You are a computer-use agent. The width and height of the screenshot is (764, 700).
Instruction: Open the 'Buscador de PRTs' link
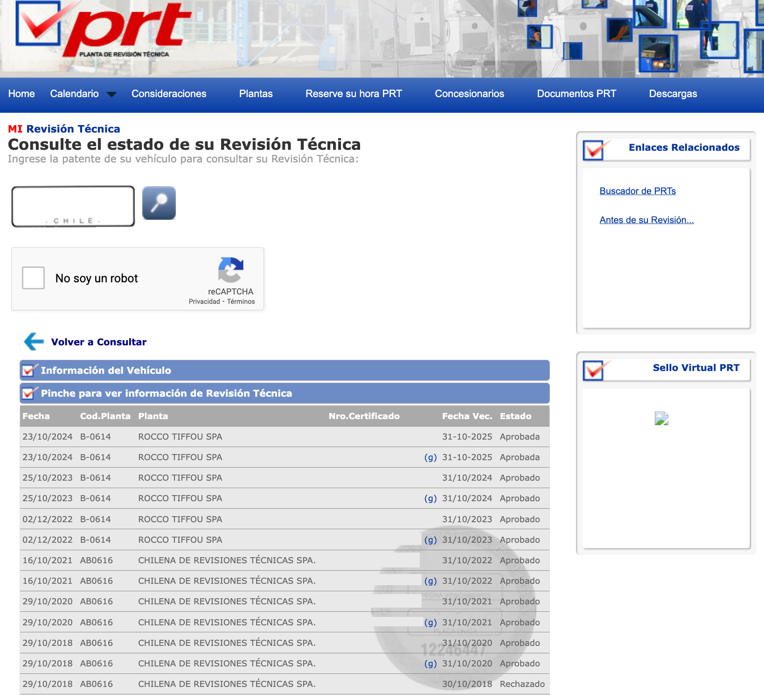click(637, 190)
